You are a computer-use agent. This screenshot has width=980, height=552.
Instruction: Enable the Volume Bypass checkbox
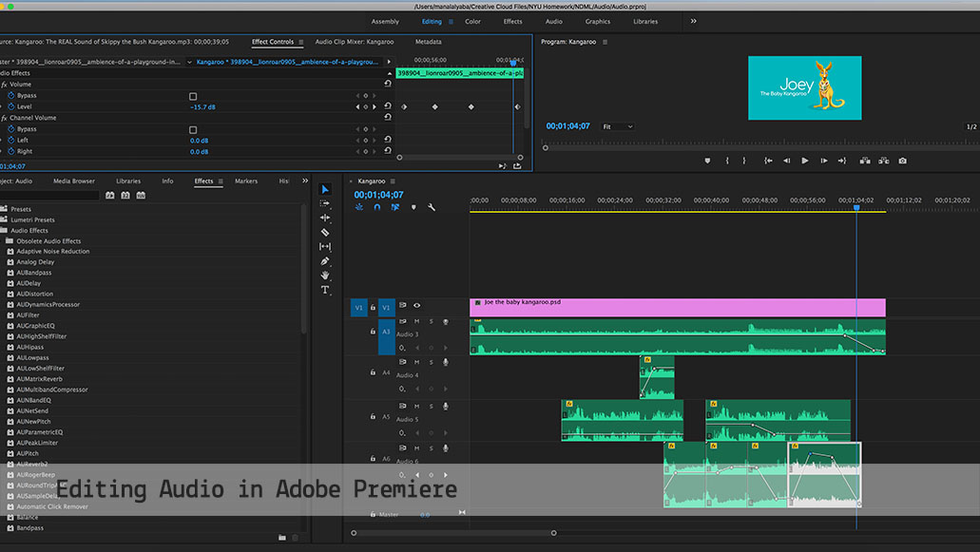tap(193, 96)
